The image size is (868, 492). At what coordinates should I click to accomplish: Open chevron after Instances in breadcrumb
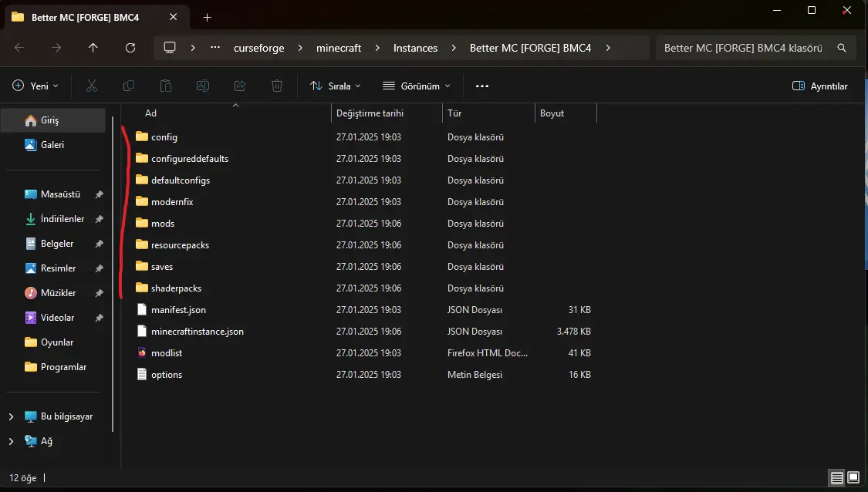pyautogui.click(x=454, y=48)
